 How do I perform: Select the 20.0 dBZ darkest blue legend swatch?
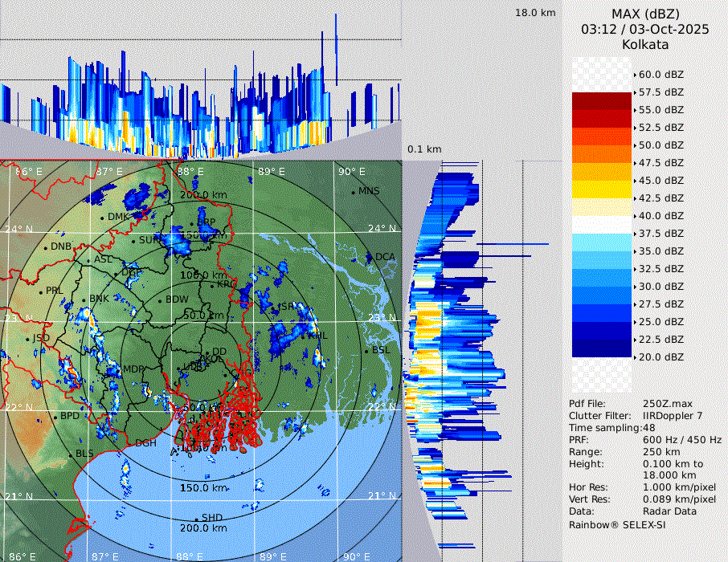(602, 348)
